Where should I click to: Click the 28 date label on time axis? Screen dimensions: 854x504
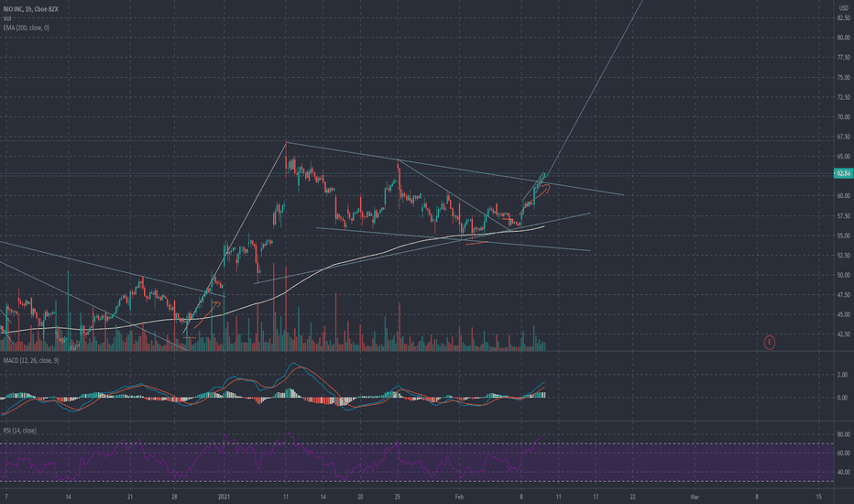[x=174, y=497]
